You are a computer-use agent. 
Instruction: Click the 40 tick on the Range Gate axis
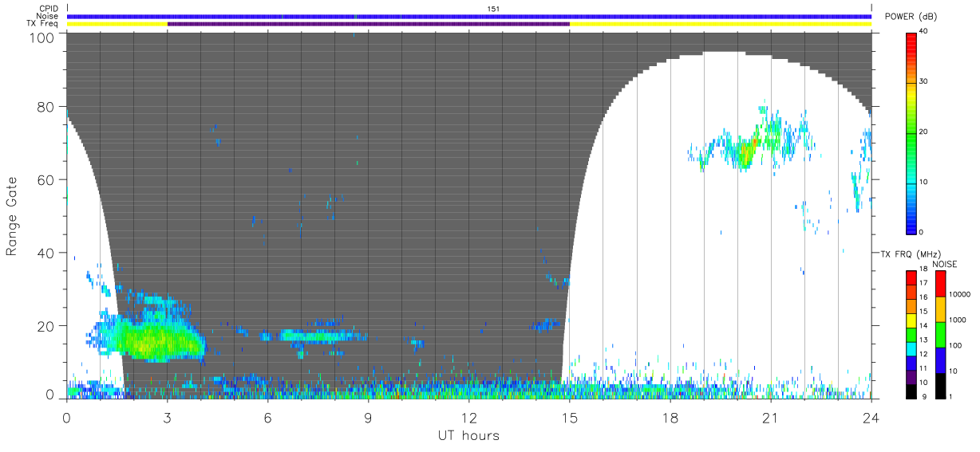click(47, 253)
